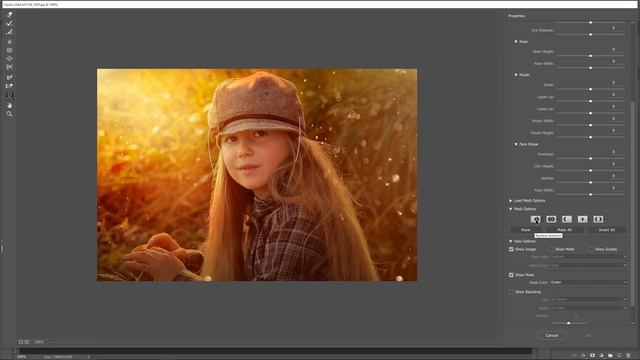Viewport: 640px width, 360px height.
Task: Open the Mask Color dropdown
Action: [588, 282]
